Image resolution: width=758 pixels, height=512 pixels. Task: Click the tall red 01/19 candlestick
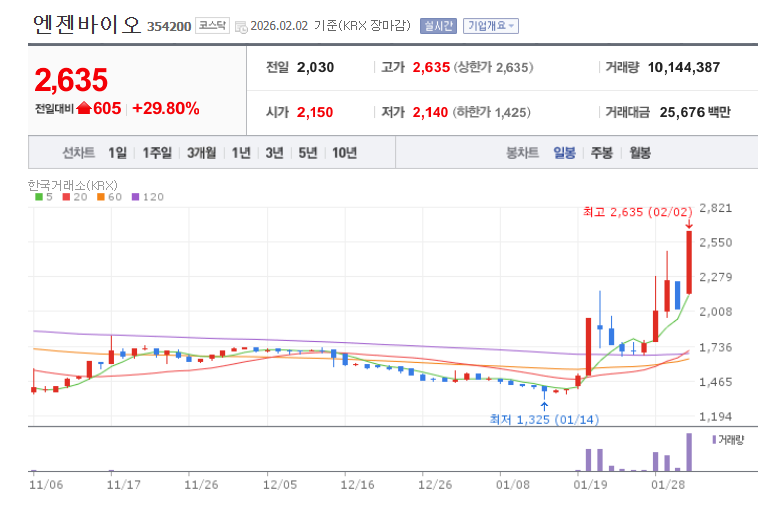(588, 347)
